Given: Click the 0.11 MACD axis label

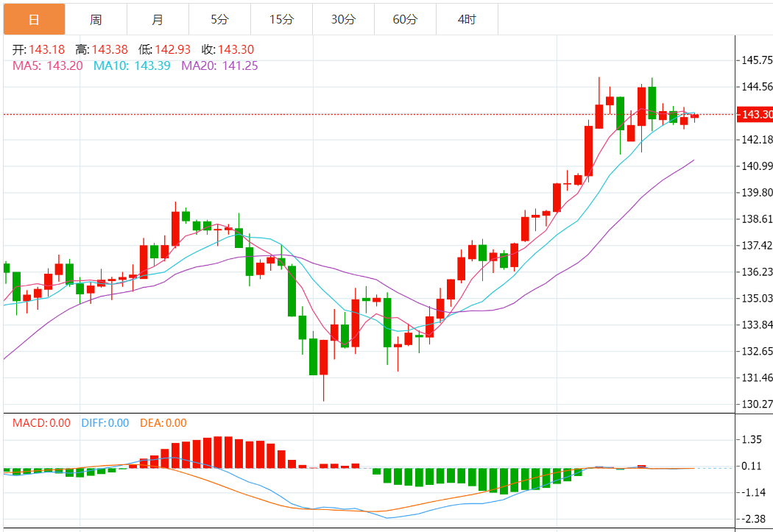Looking at the screenshot, I should (x=752, y=466).
